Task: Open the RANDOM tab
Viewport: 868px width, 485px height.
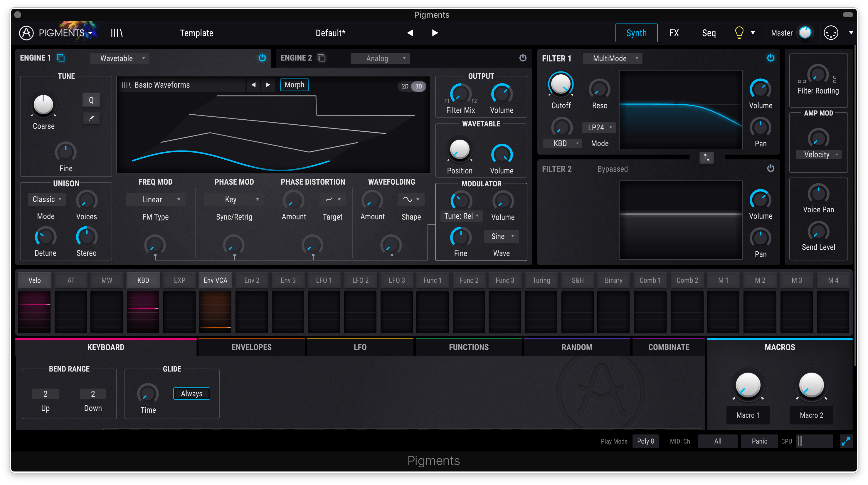Action: pyautogui.click(x=576, y=347)
